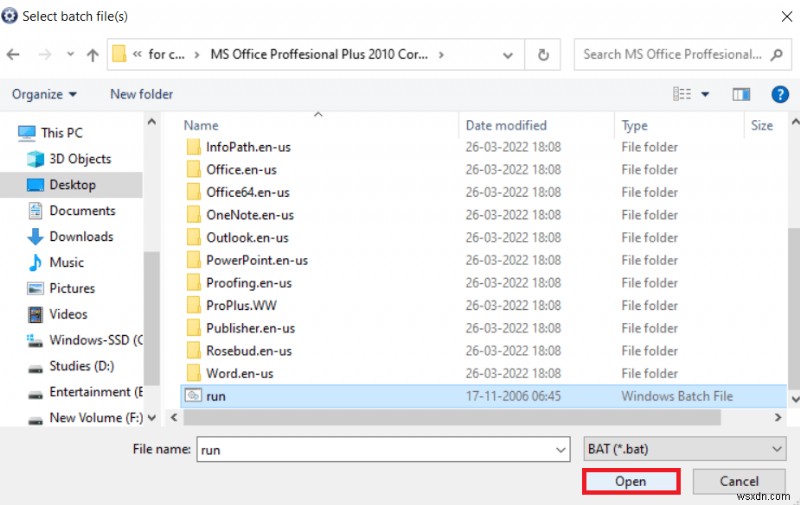
Task: Sort by the Type column header
Action: [634, 125]
